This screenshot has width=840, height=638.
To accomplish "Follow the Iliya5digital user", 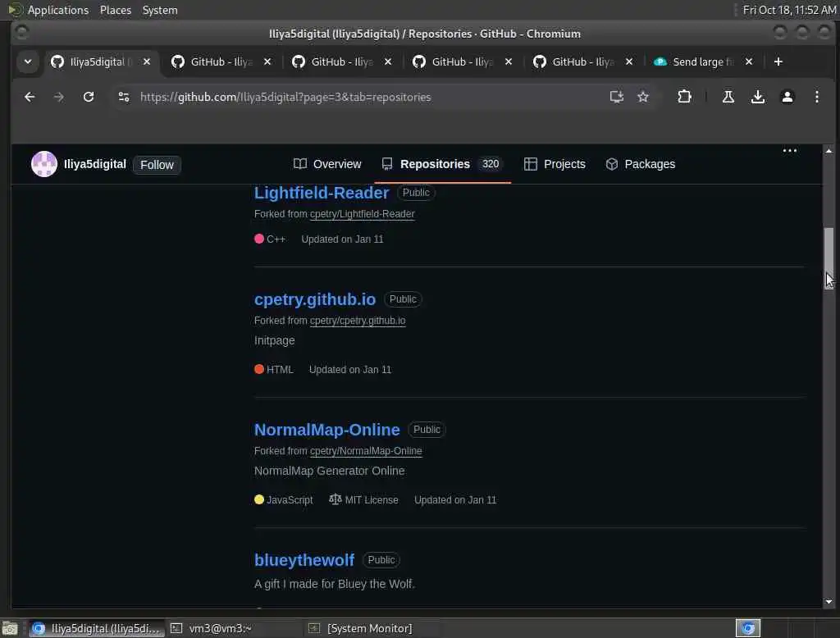I will coord(157,165).
